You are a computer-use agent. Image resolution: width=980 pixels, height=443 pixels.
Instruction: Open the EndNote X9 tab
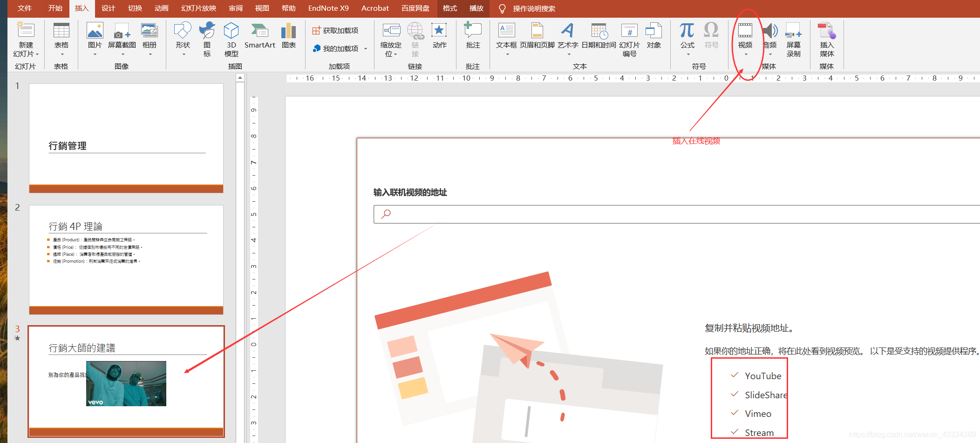pos(328,8)
